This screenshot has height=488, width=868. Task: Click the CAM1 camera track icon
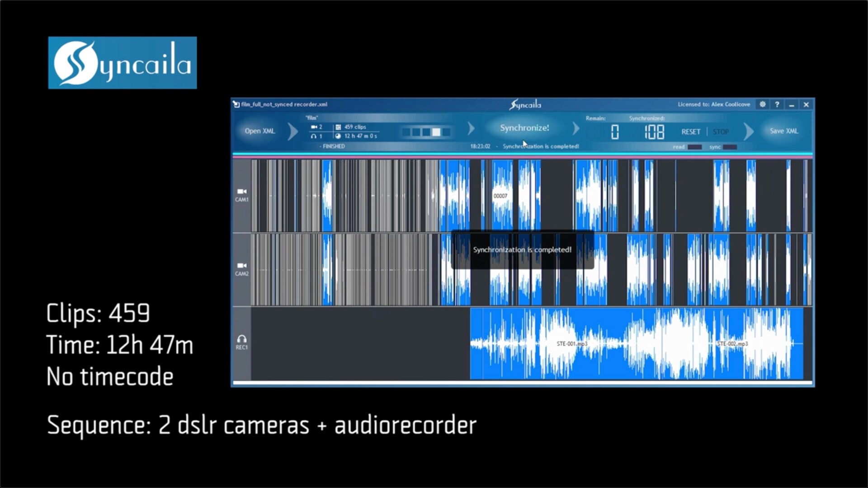[242, 192]
